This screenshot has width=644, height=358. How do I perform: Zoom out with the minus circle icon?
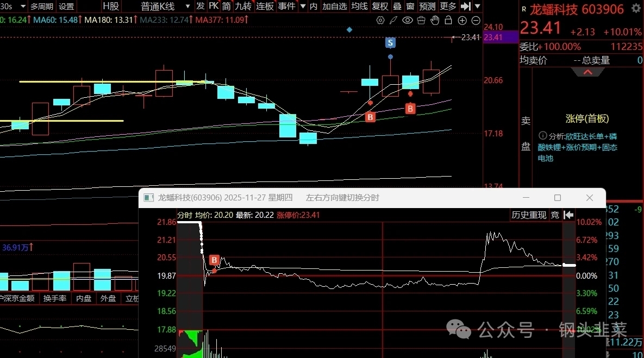click(476, 20)
